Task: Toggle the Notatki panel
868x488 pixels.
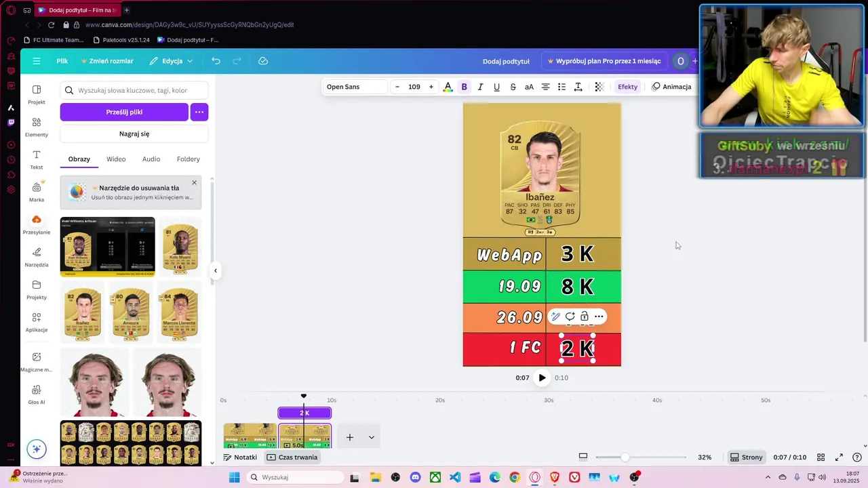Action: click(x=240, y=457)
